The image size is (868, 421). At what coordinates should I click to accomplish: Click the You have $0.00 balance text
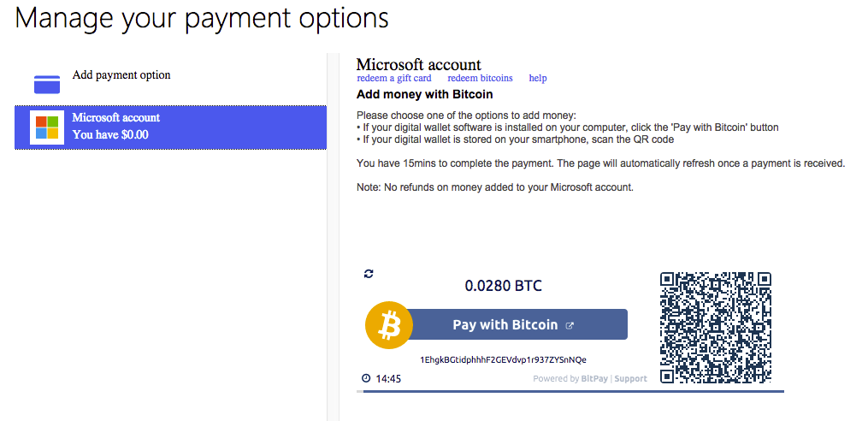110,134
